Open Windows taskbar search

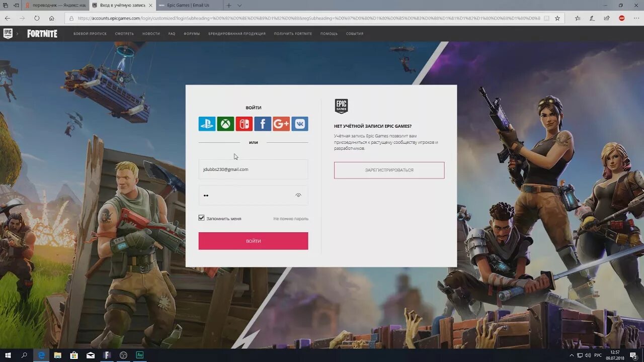tap(24, 355)
